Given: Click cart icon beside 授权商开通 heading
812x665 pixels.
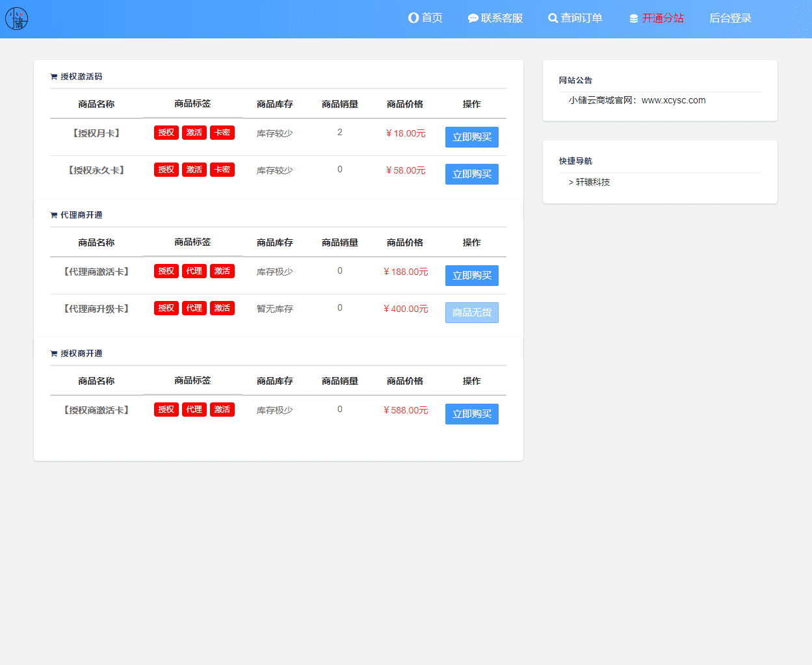Looking at the screenshot, I should click(54, 354).
